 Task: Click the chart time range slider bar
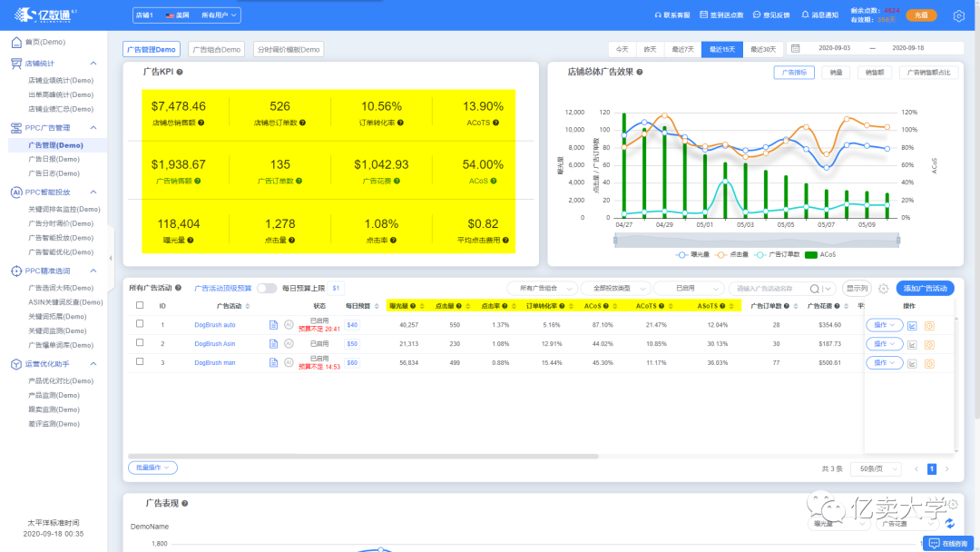(x=757, y=240)
